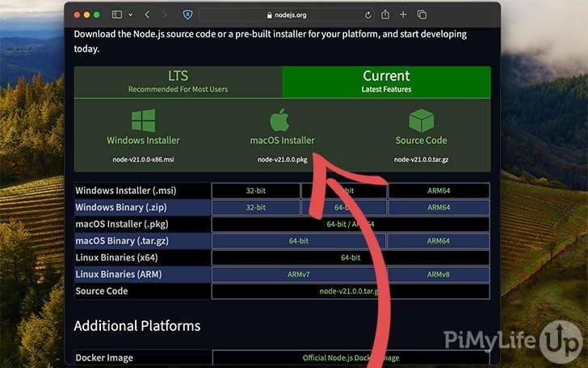Click the Source Code table row label
Screen dimensions: 588x368
[x=102, y=291]
